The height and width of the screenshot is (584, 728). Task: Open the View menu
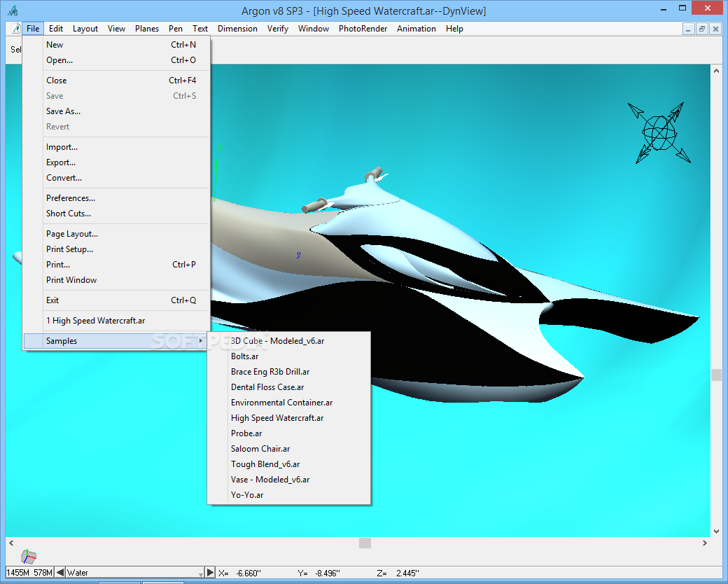coord(116,28)
